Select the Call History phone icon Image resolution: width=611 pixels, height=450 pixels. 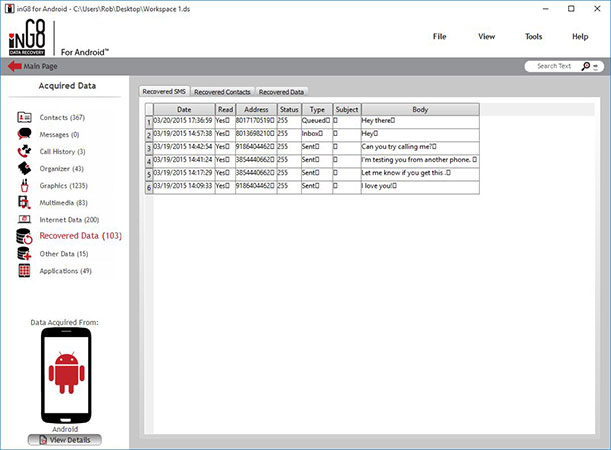coord(25,151)
